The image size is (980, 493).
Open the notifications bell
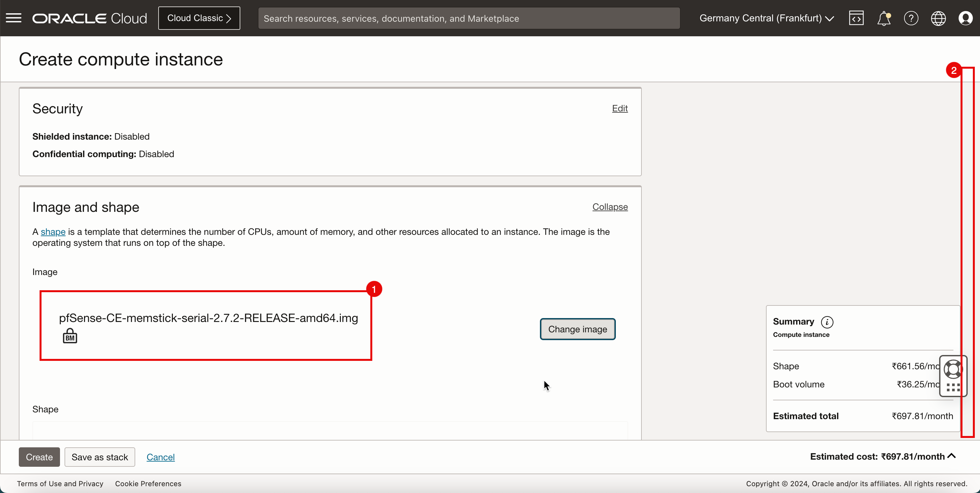(883, 18)
